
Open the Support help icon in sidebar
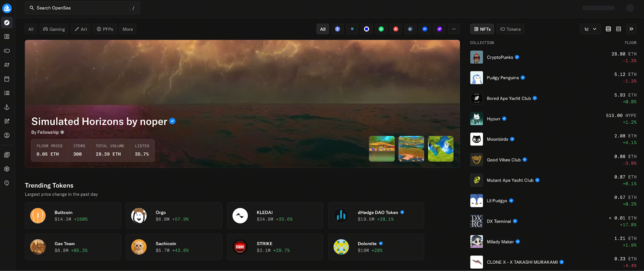coord(7,183)
